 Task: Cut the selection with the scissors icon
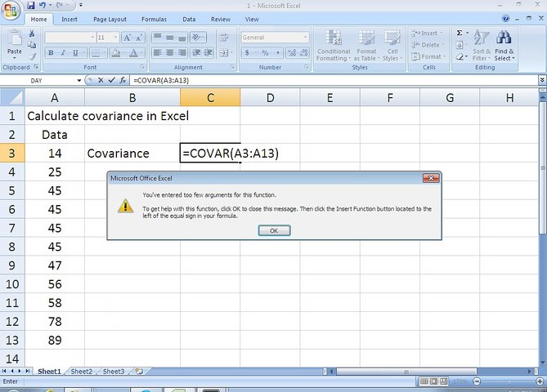tap(32, 33)
